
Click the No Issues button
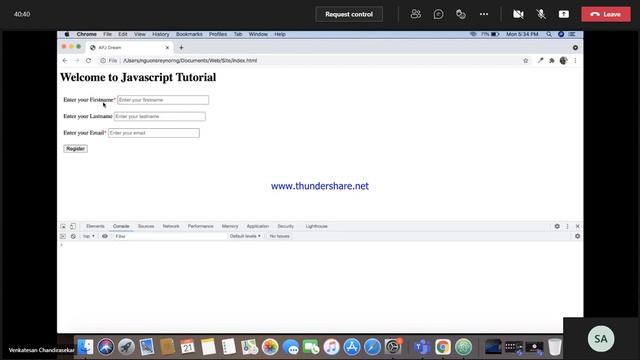pos(280,236)
